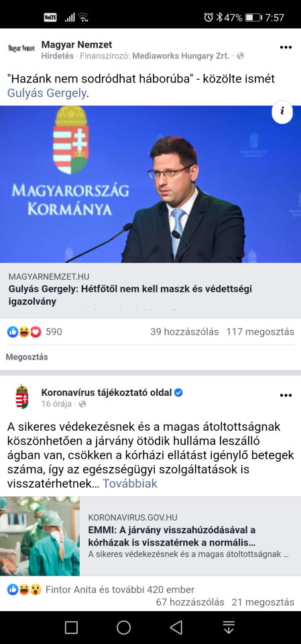301x644 pixels.
Task: Expand the post text with További
Action: [130, 484]
